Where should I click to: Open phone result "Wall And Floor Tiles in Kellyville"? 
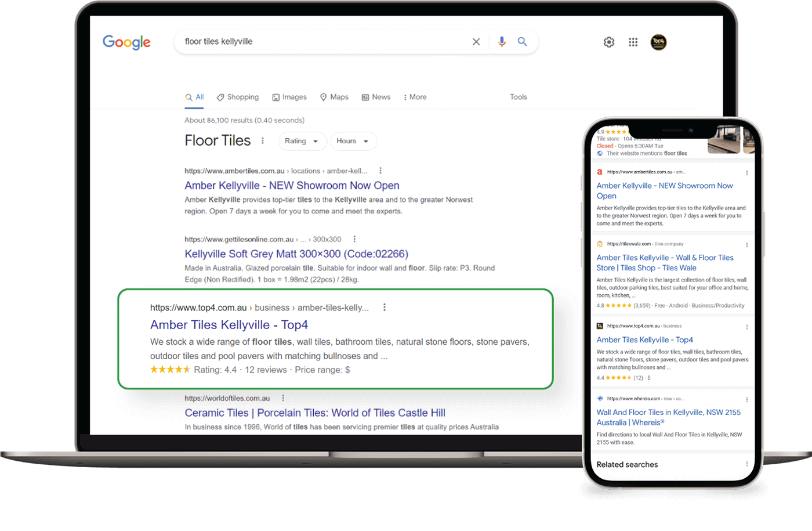pos(669,417)
